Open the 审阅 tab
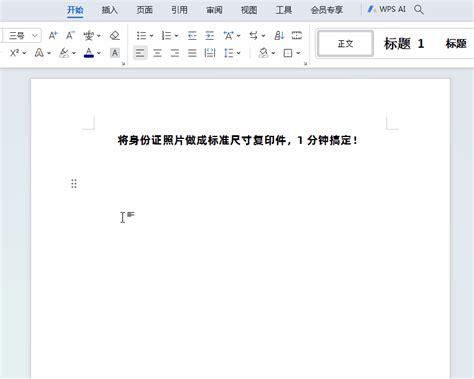This screenshot has width=474, height=379. tap(214, 10)
